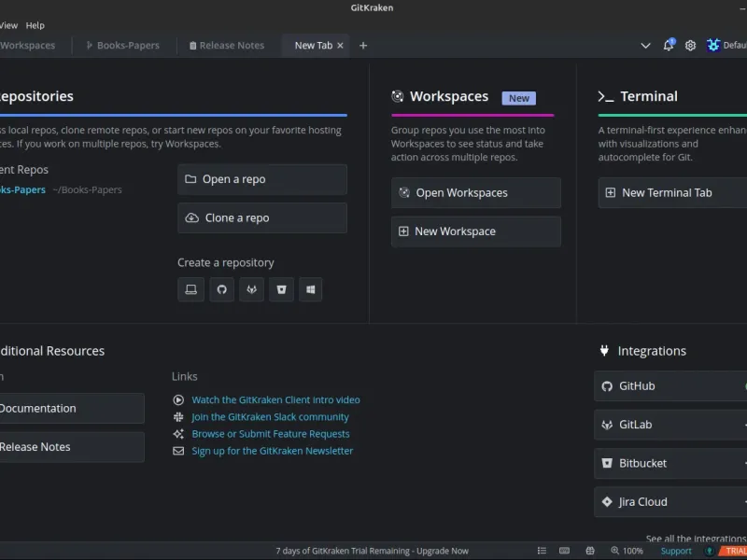Viewport: 747px width, 560px height.
Task: Open the activity log list icon
Action: [x=542, y=551]
